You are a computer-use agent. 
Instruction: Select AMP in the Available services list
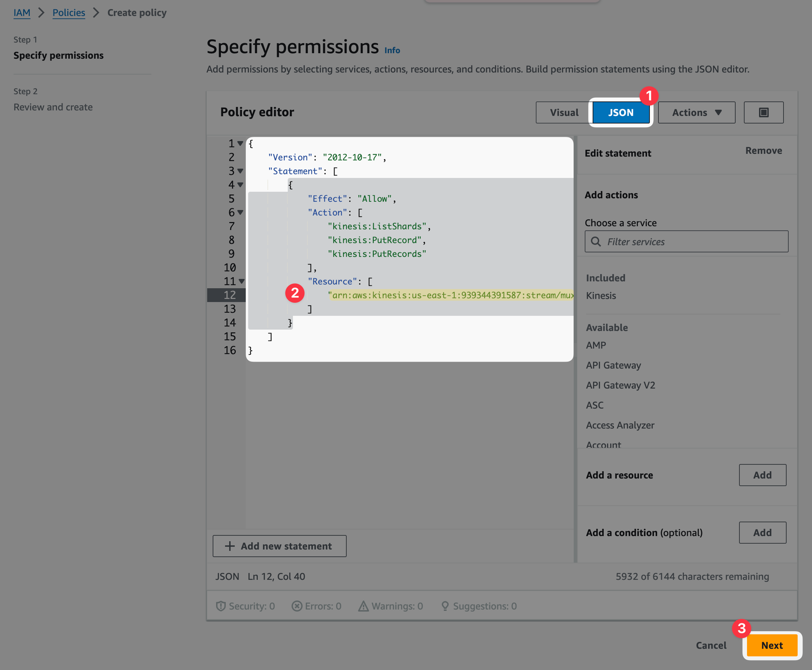coord(596,345)
